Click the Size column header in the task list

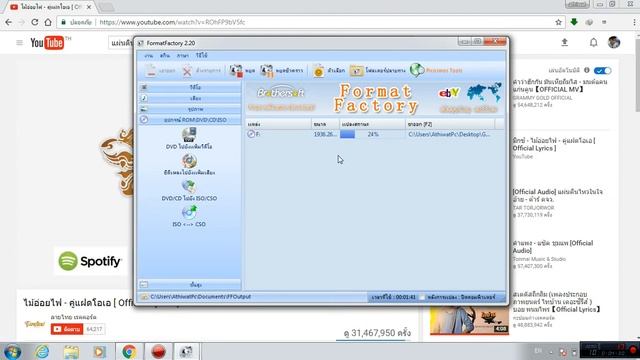coord(325,124)
